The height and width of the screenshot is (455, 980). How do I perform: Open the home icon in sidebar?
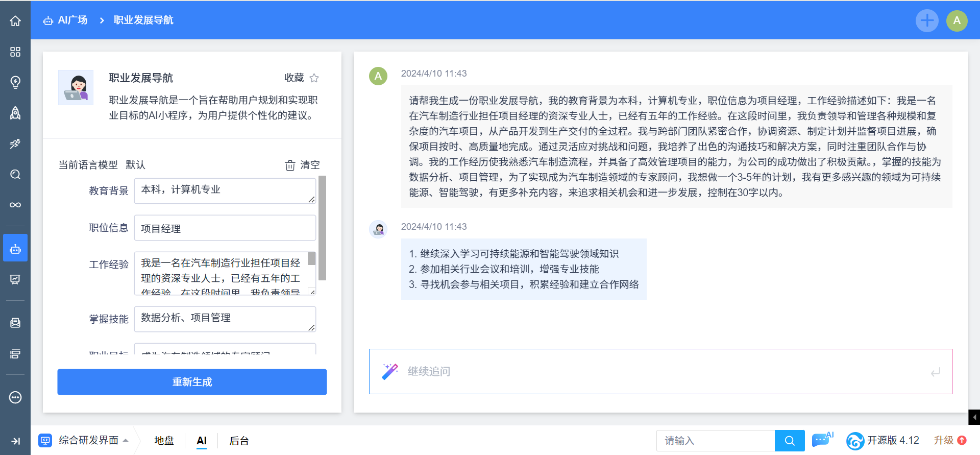(15, 21)
